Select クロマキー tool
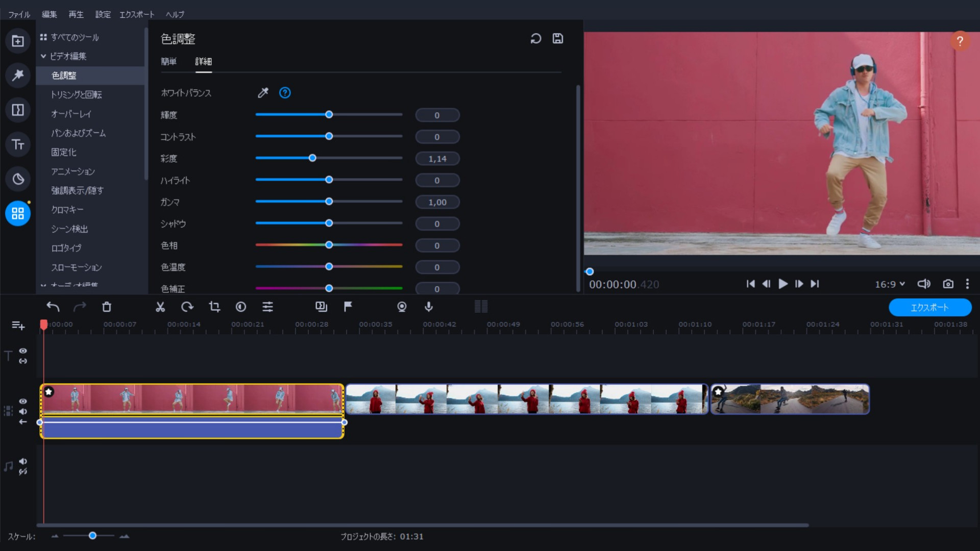The height and width of the screenshot is (551, 980). [67, 210]
